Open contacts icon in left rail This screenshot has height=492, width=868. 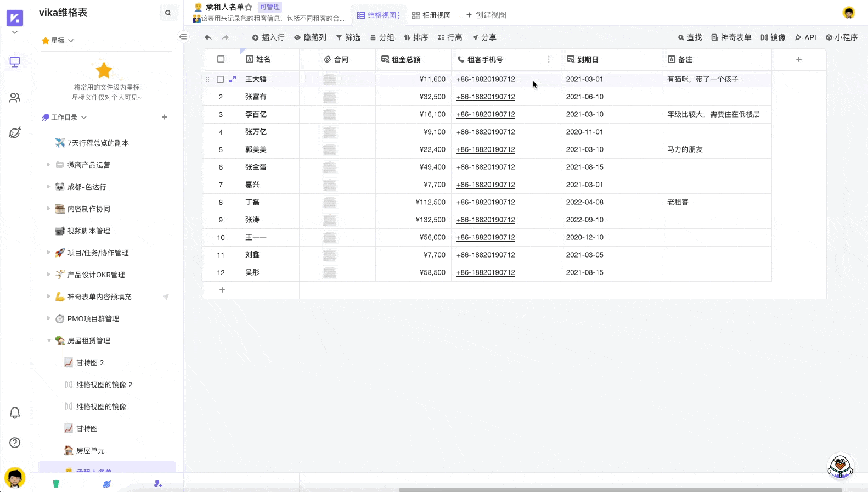point(15,98)
